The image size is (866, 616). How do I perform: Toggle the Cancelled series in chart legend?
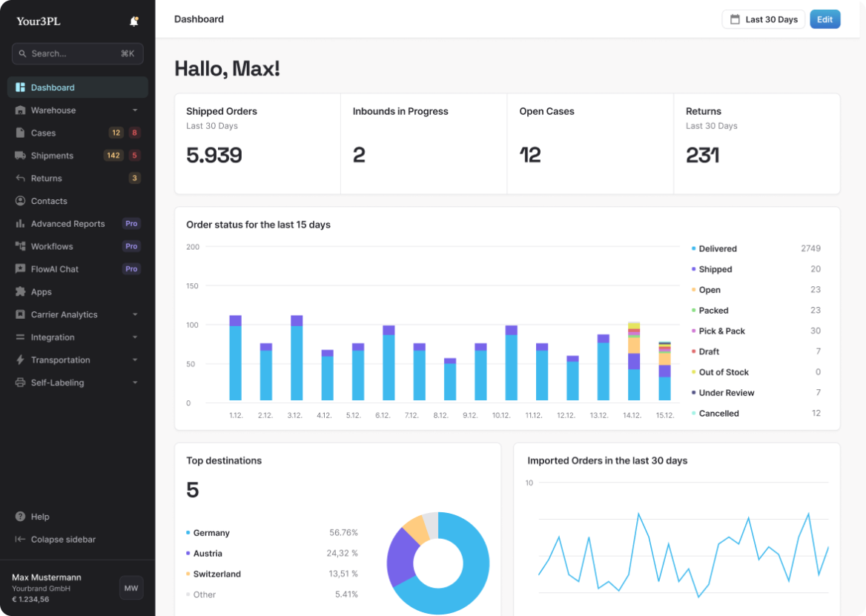pyautogui.click(x=718, y=414)
